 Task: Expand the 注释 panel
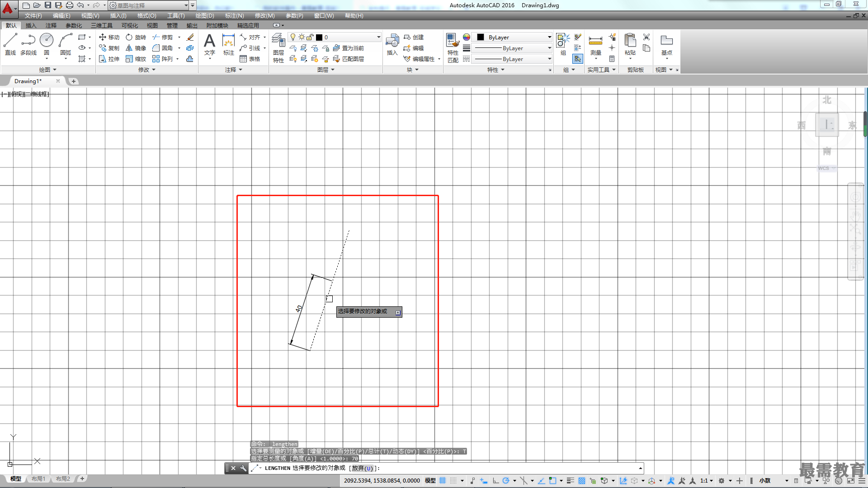234,70
